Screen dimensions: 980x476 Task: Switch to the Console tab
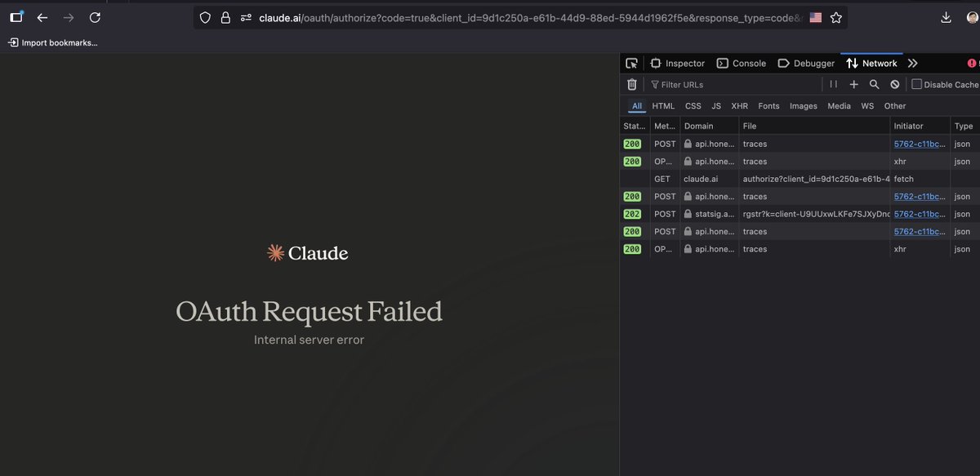[x=742, y=63]
